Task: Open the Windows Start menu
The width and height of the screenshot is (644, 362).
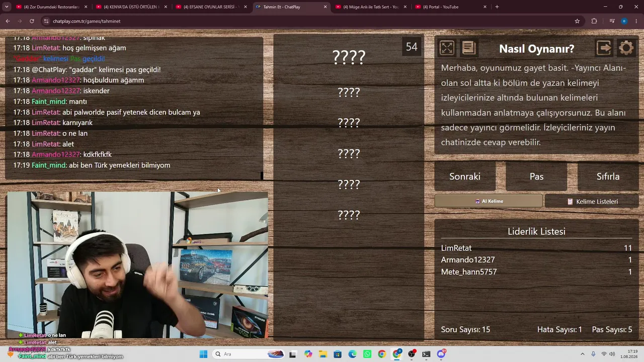Action: (x=203, y=354)
